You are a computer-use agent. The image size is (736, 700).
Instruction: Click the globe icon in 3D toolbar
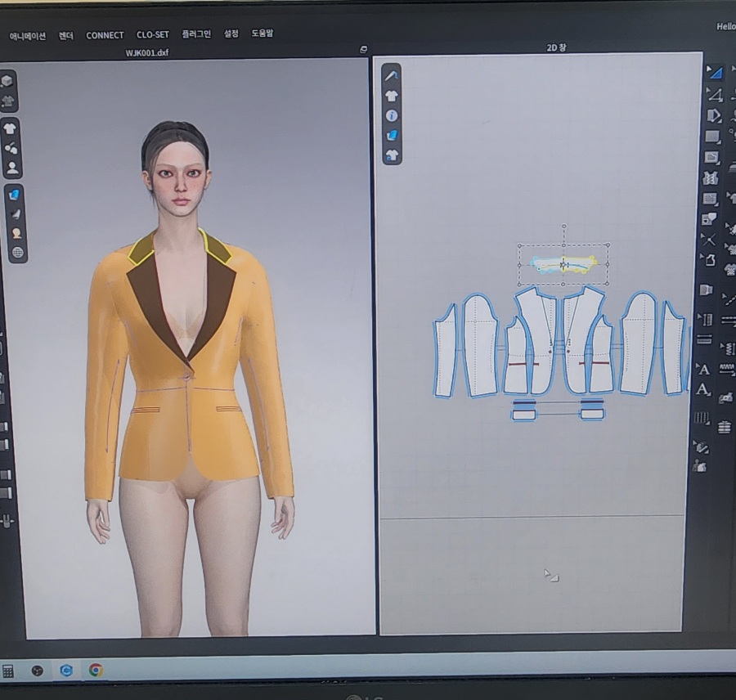17,253
